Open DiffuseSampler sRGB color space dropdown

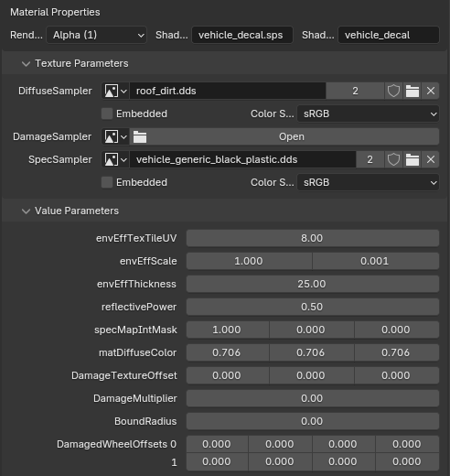[x=369, y=114]
